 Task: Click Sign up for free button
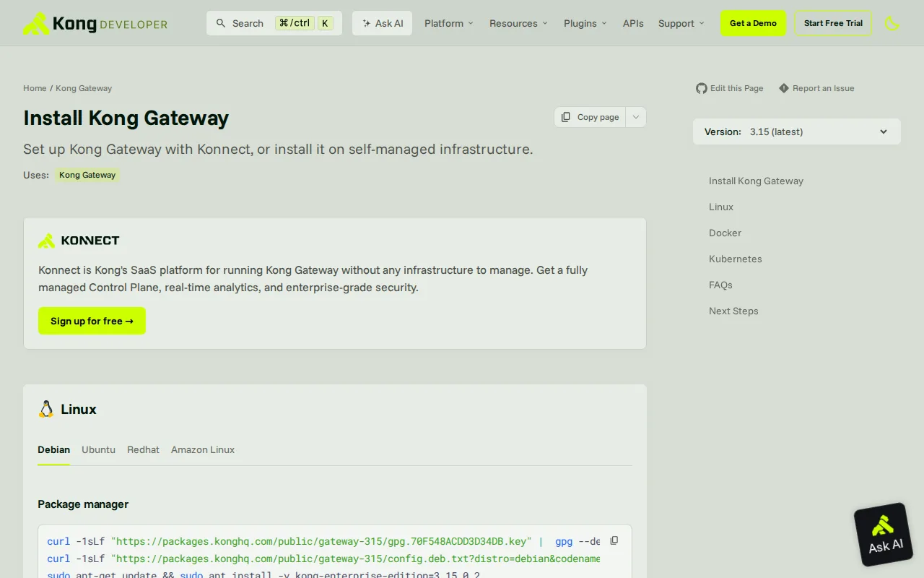click(x=92, y=321)
